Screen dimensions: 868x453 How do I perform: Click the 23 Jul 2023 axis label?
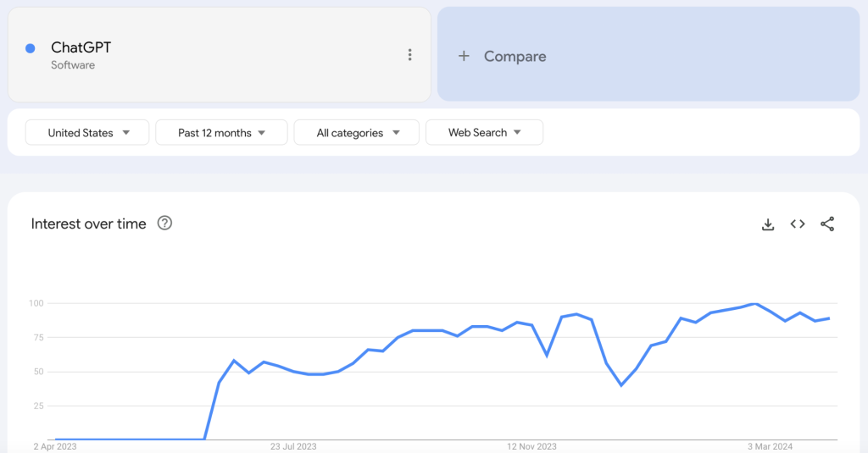click(x=293, y=446)
